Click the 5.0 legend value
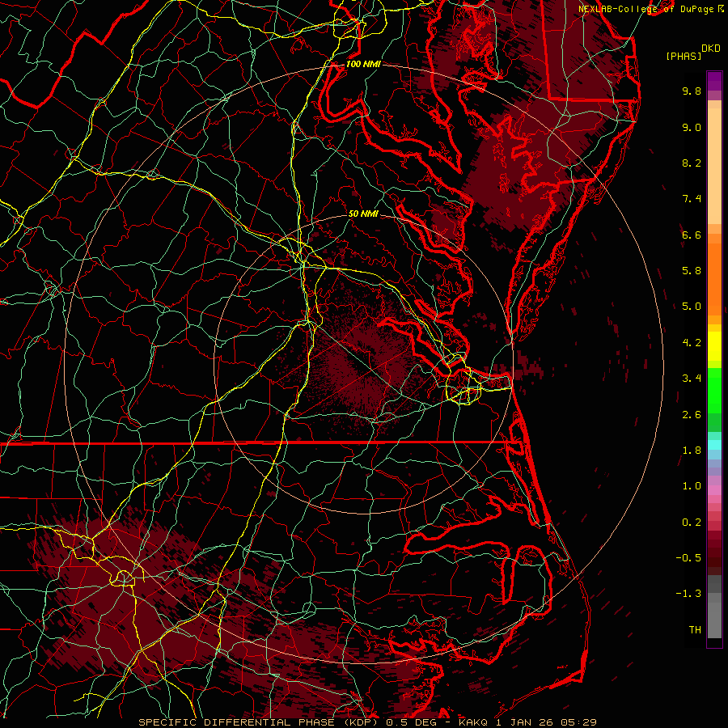 692,307
